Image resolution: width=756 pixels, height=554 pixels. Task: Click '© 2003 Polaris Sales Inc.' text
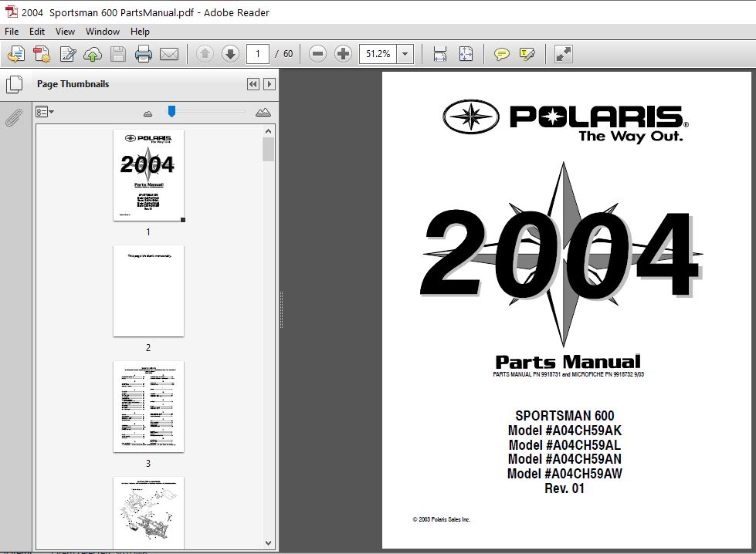tap(441, 519)
